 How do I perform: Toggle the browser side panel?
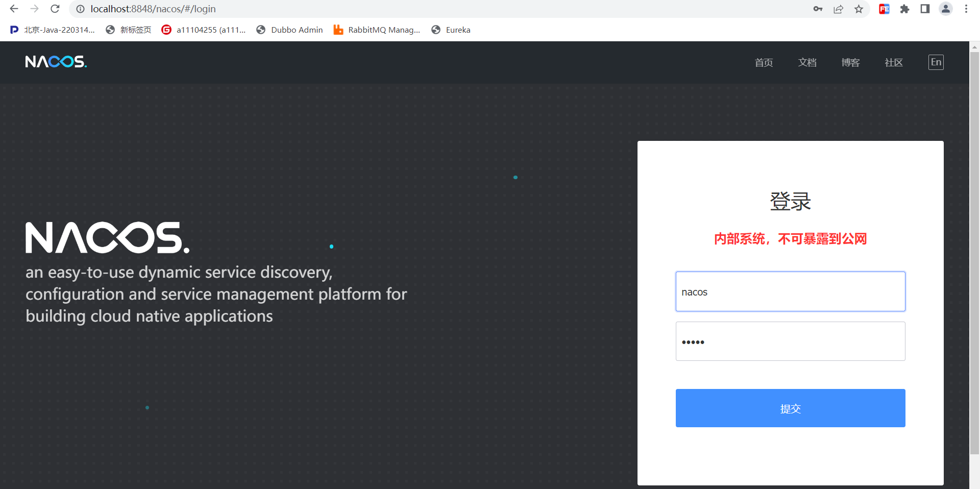tap(925, 9)
